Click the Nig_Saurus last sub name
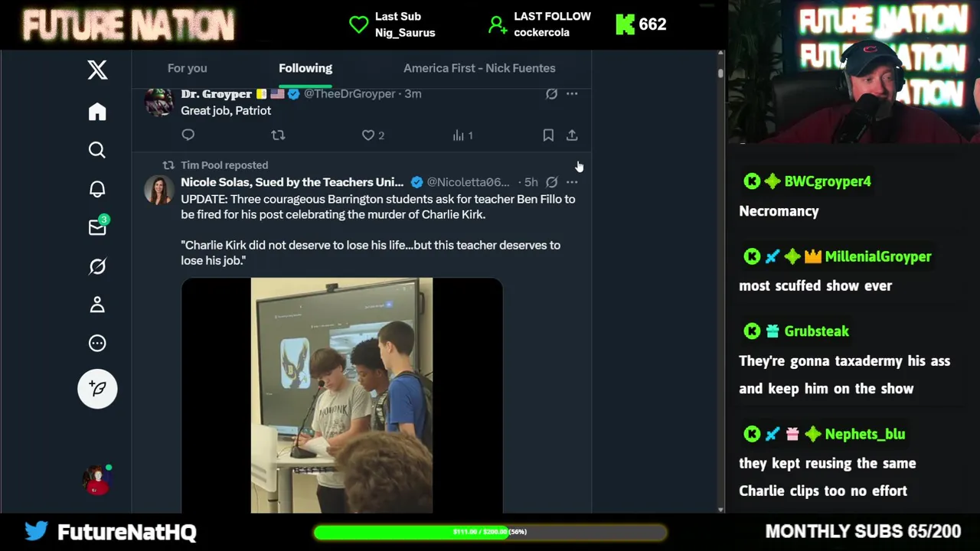The image size is (980, 551). [x=405, y=33]
